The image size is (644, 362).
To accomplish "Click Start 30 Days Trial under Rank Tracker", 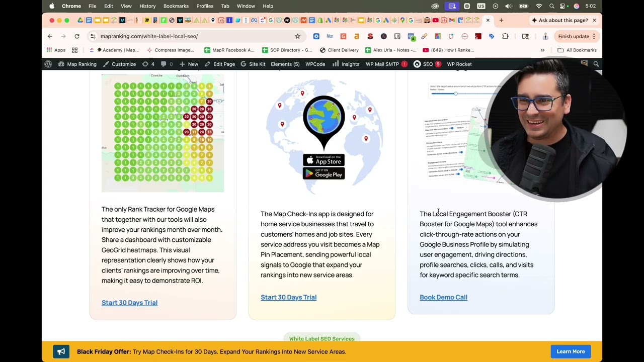I will pyautogui.click(x=129, y=303).
